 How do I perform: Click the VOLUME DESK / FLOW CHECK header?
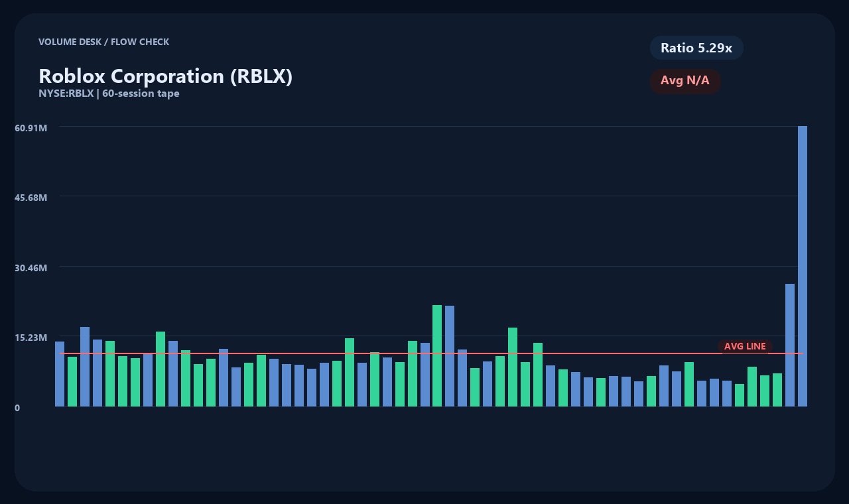(x=104, y=42)
